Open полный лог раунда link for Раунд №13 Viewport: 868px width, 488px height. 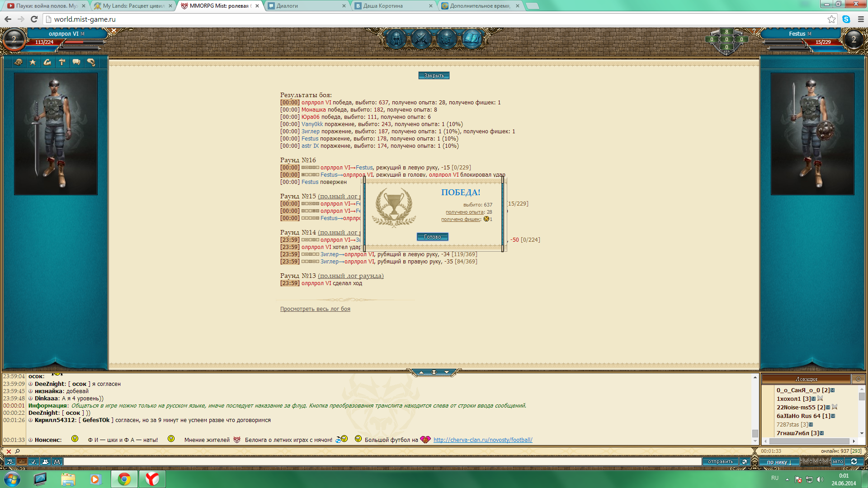point(351,276)
